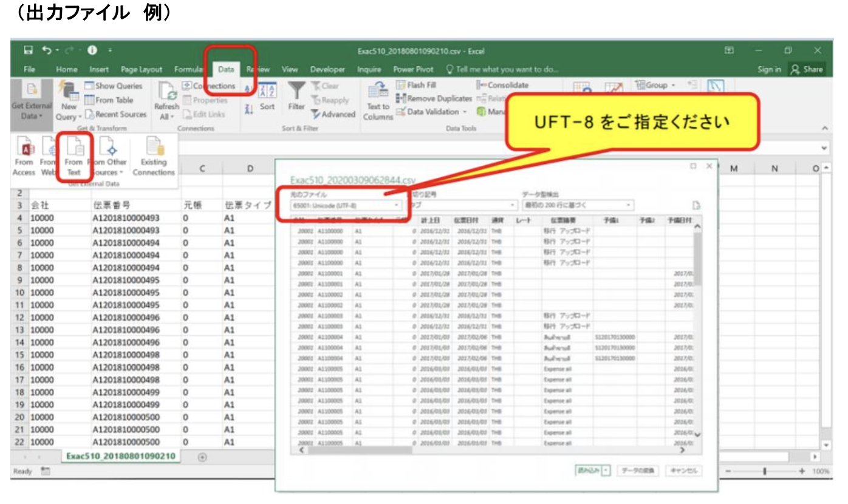The image size is (848, 504).
Task: Switch to the Power Pivot tab
Action: click(x=413, y=69)
